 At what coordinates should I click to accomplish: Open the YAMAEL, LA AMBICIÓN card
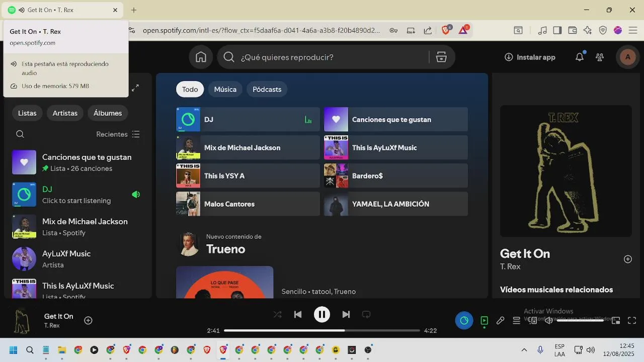pos(396,204)
